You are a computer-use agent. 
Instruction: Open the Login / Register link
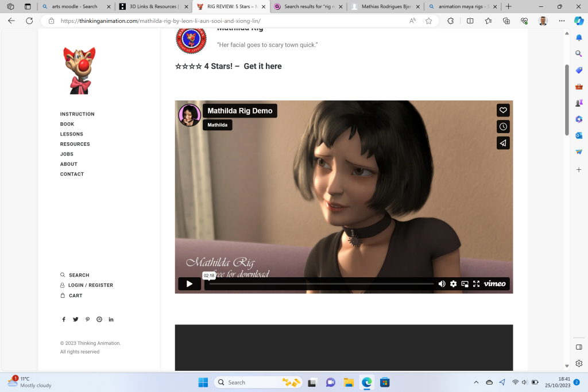[87, 285]
